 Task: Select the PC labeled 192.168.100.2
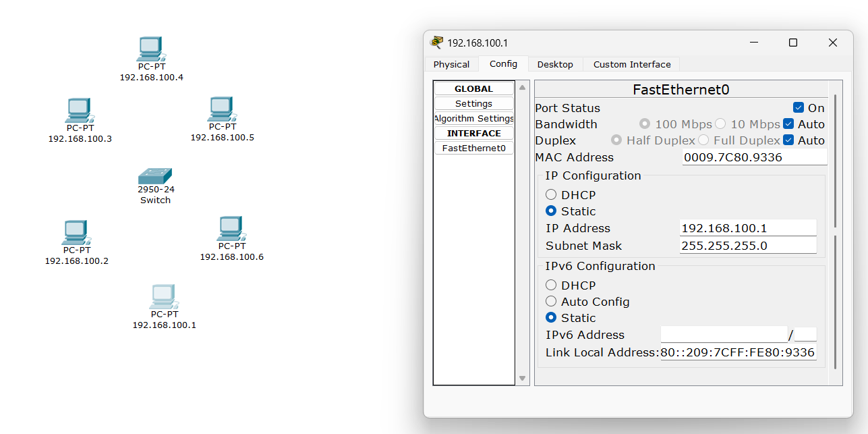click(x=76, y=232)
